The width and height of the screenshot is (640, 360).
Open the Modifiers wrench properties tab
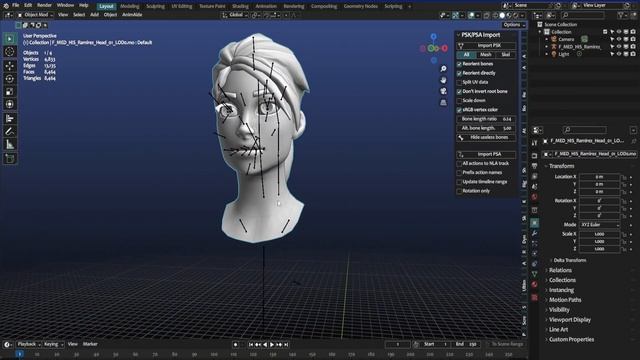click(x=534, y=233)
